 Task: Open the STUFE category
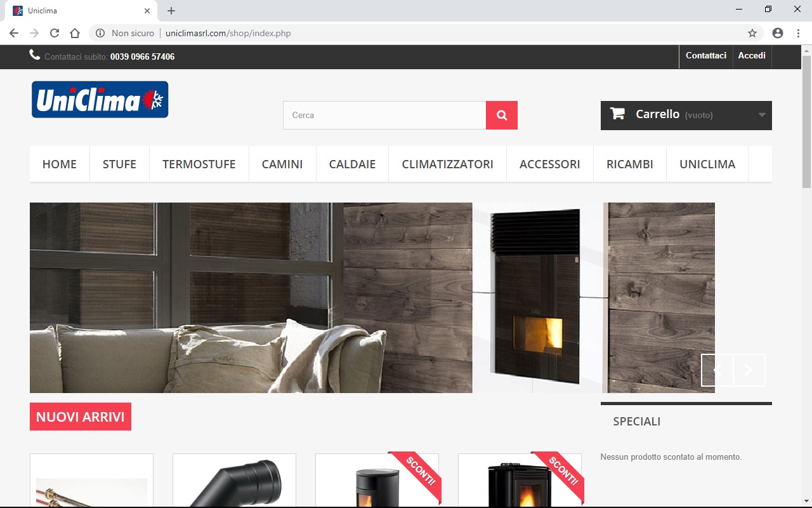click(x=119, y=164)
